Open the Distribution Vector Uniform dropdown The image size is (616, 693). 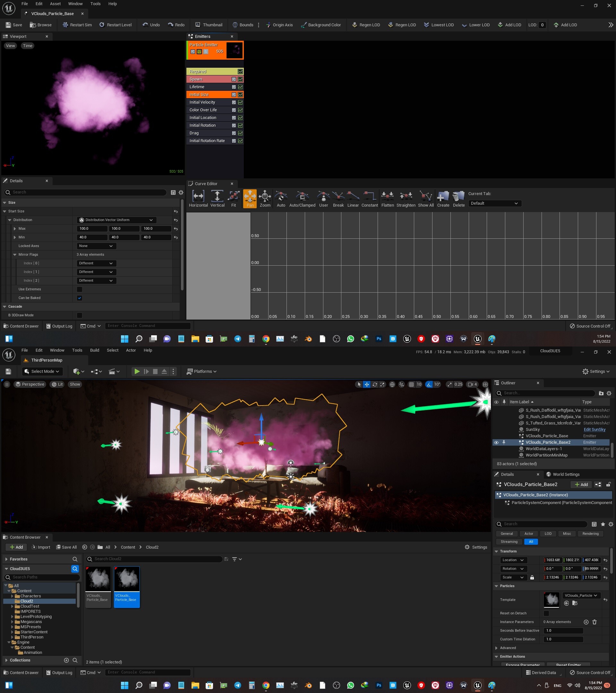point(117,220)
